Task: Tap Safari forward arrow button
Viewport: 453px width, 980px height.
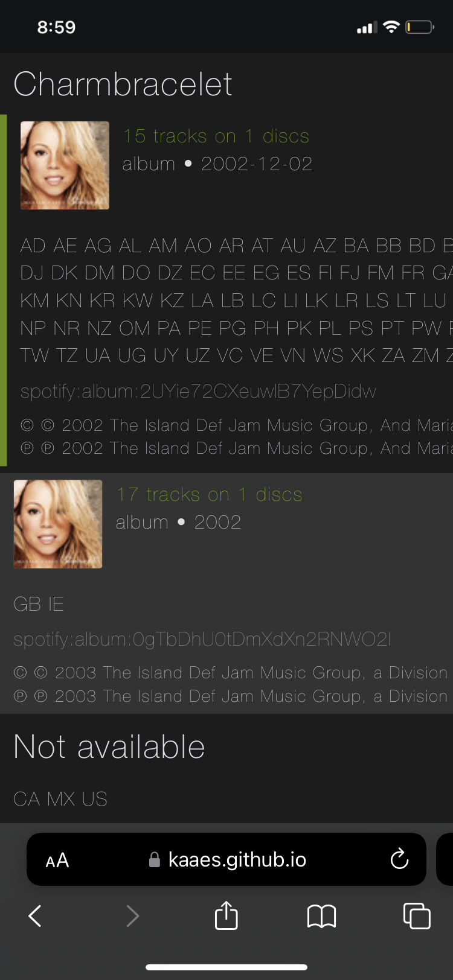Action: click(132, 915)
